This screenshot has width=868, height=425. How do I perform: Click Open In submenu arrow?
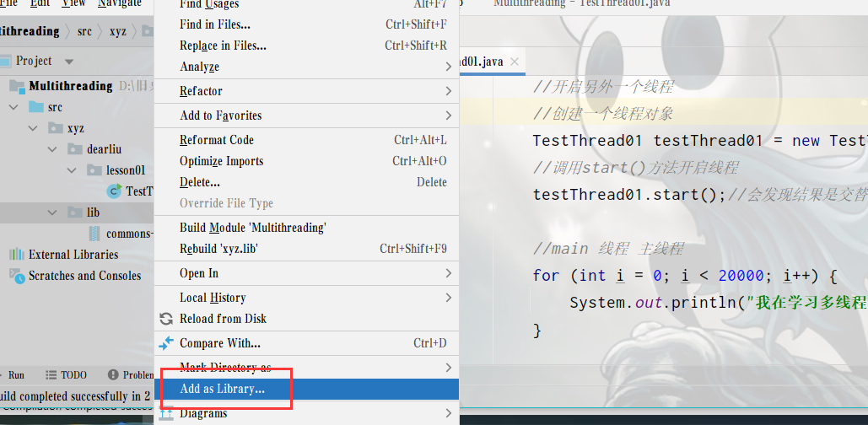click(449, 273)
